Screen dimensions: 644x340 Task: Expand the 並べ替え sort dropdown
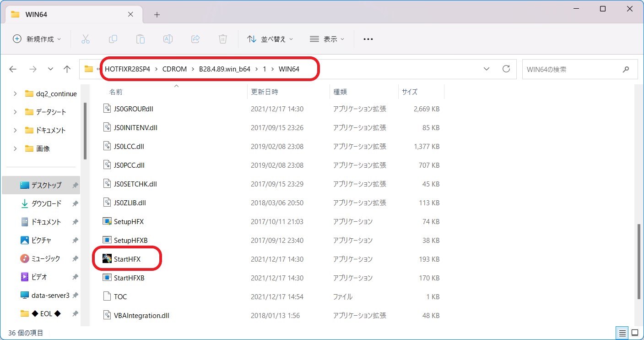click(x=270, y=39)
